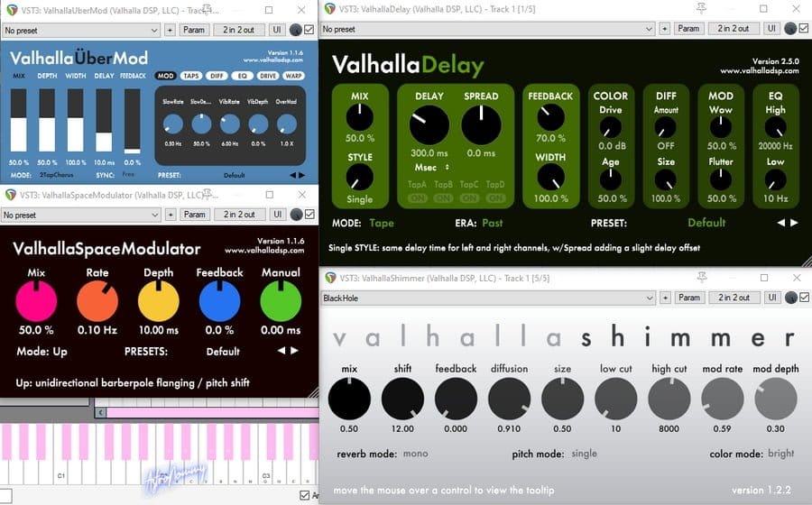Click the MOD Wow knob in ValhallaDelay
Screen dimensions: 812x505
[720, 127]
